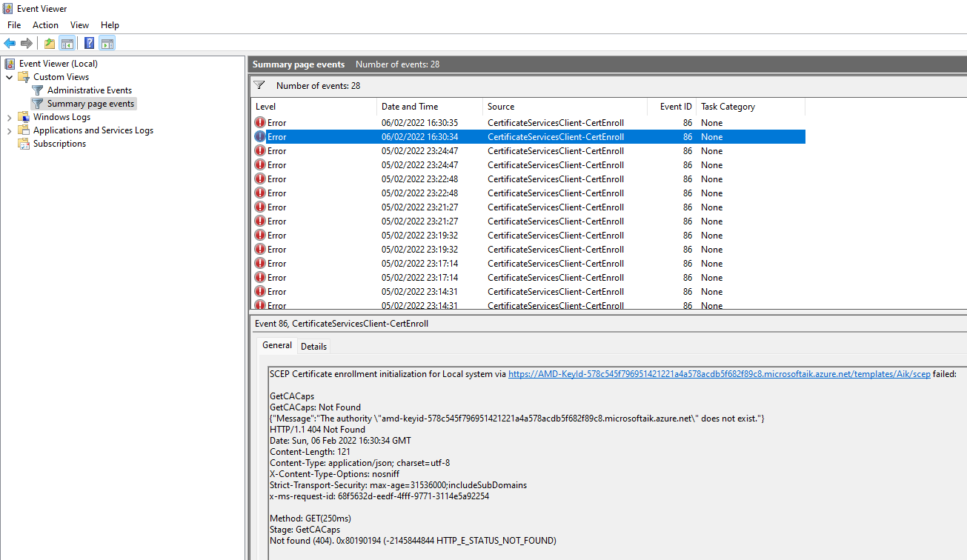Open the microsoftaik.azure.net SCEP URL link
Image resolution: width=967 pixels, height=560 pixels.
click(719, 374)
